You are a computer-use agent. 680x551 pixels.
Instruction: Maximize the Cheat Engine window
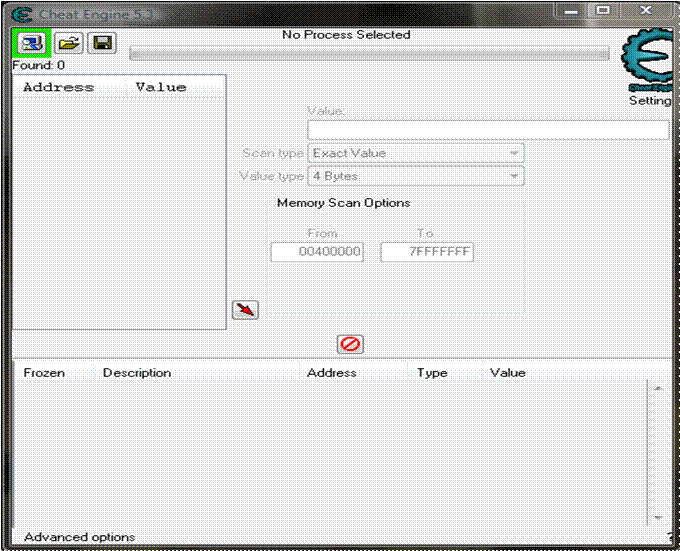(603, 10)
